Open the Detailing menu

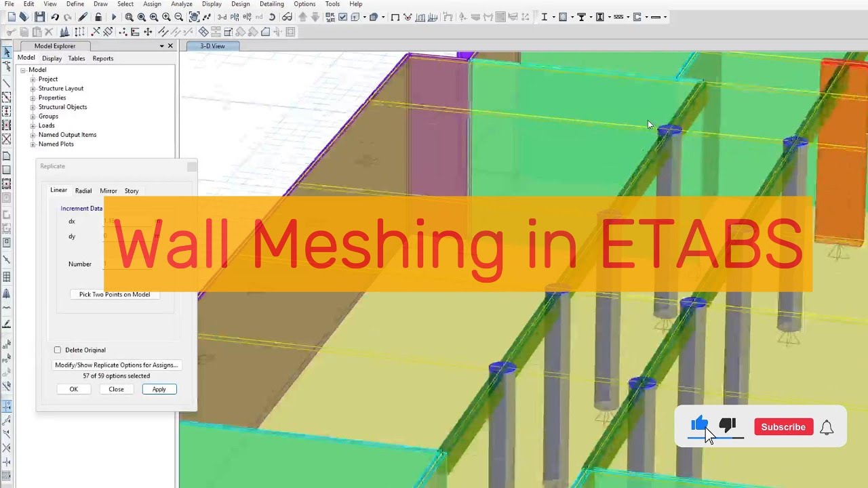[x=271, y=4]
